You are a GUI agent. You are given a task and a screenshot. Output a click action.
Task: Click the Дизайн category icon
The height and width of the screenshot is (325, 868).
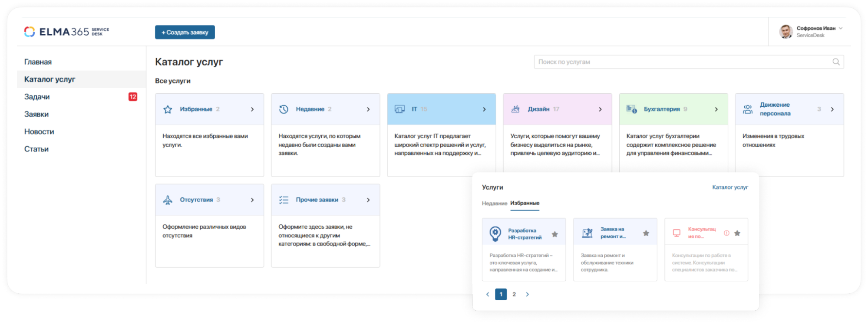[x=515, y=109]
